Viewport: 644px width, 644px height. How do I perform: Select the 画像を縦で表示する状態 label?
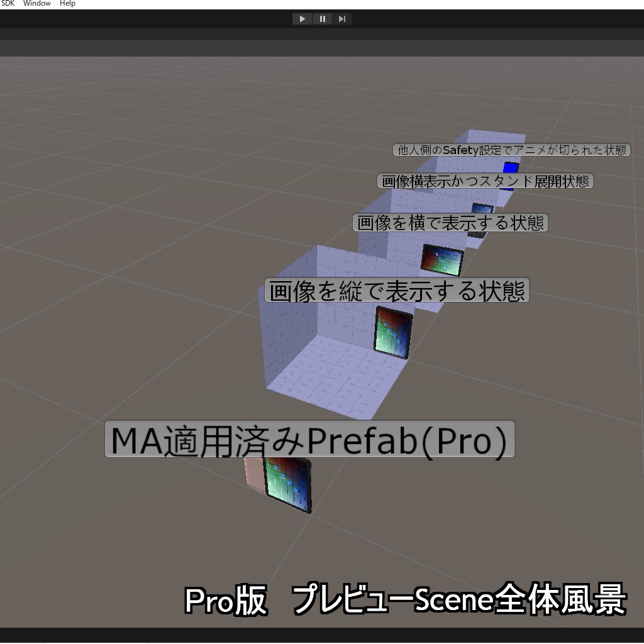tap(398, 290)
